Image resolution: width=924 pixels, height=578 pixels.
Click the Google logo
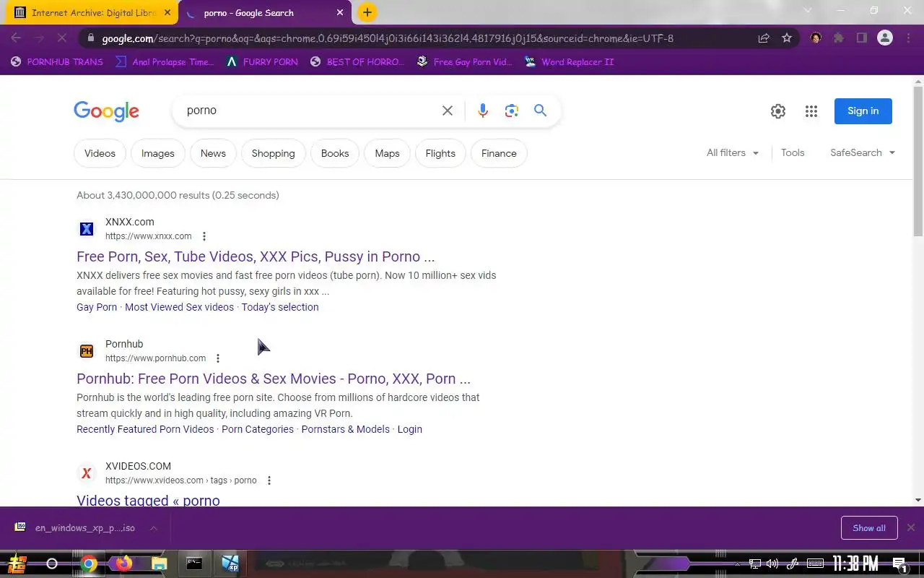[106, 111]
